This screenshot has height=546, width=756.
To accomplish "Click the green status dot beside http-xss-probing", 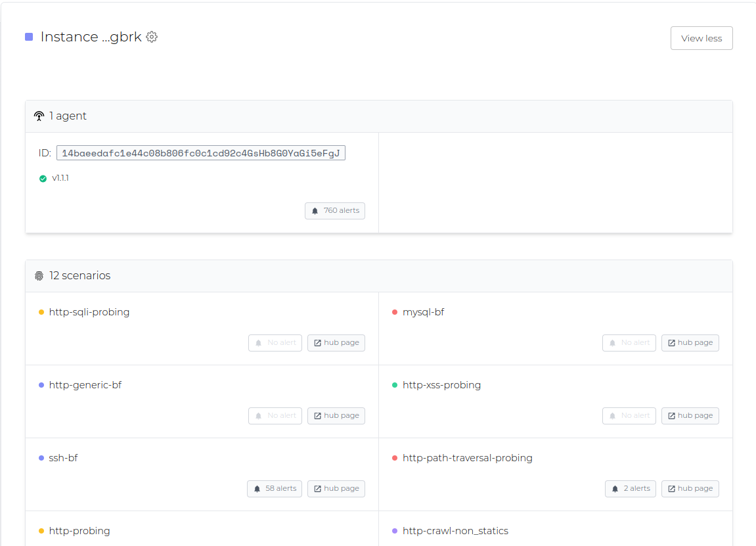I will (396, 384).
